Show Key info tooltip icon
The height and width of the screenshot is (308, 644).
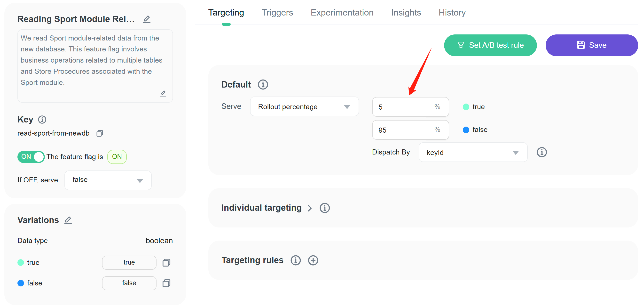[42, 120]
